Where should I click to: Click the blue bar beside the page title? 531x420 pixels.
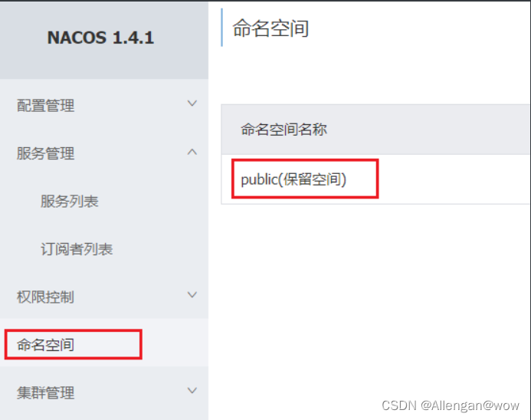click(221, 28)
